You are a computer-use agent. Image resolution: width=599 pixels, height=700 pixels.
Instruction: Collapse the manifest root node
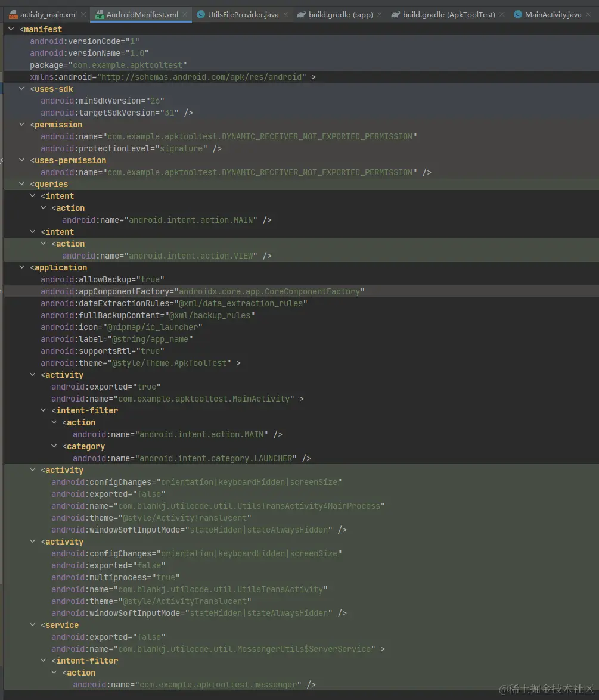coord(11,29)
